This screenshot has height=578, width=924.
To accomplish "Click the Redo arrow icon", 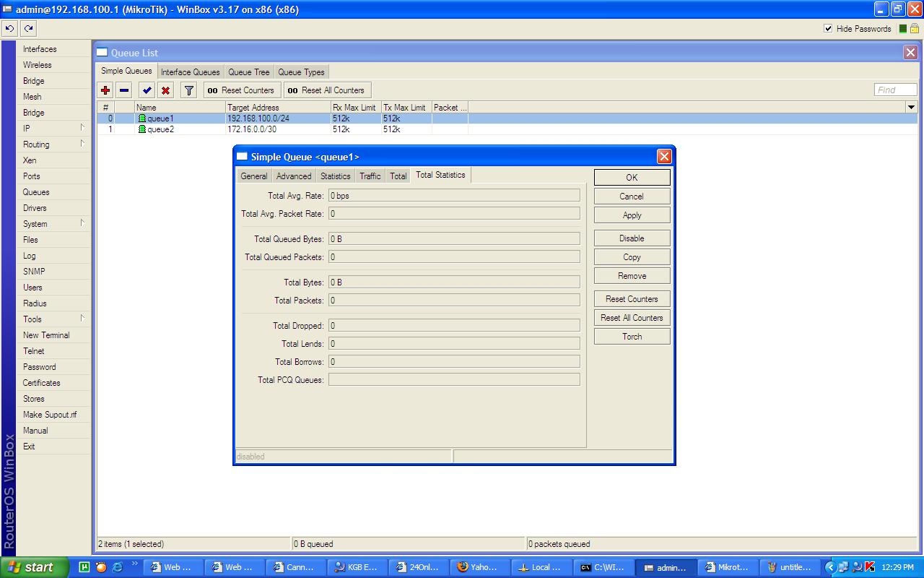I will [x=28, y=28].
